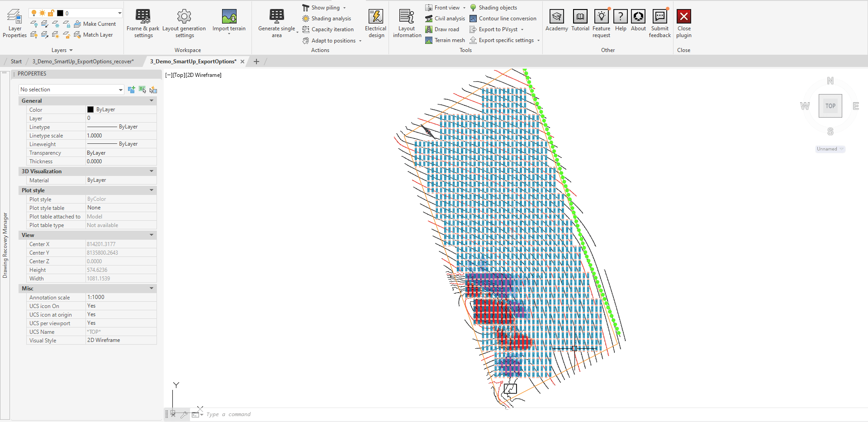This screenshot has height=422, width=868.
Task: Open the No selection dropdown
Action: point(120,89)
